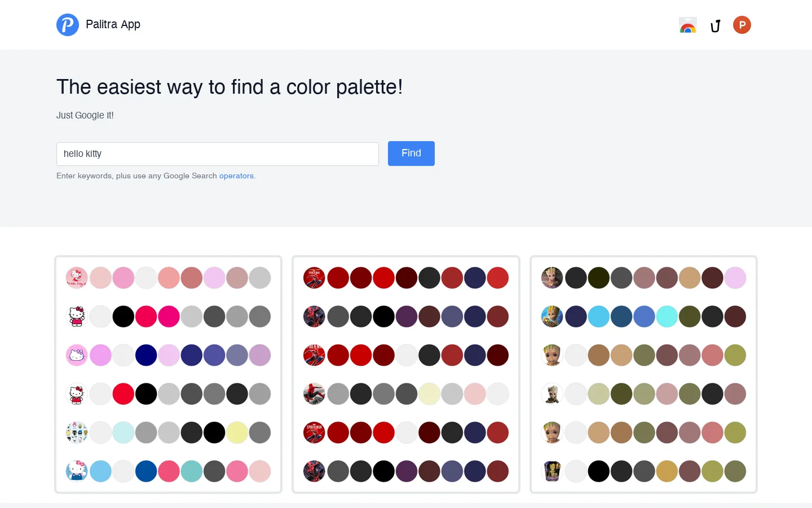Select the light aqua swatch beside the multi-character thumbnail
This screenshot has width=812, height=508.
pos(123,432)
